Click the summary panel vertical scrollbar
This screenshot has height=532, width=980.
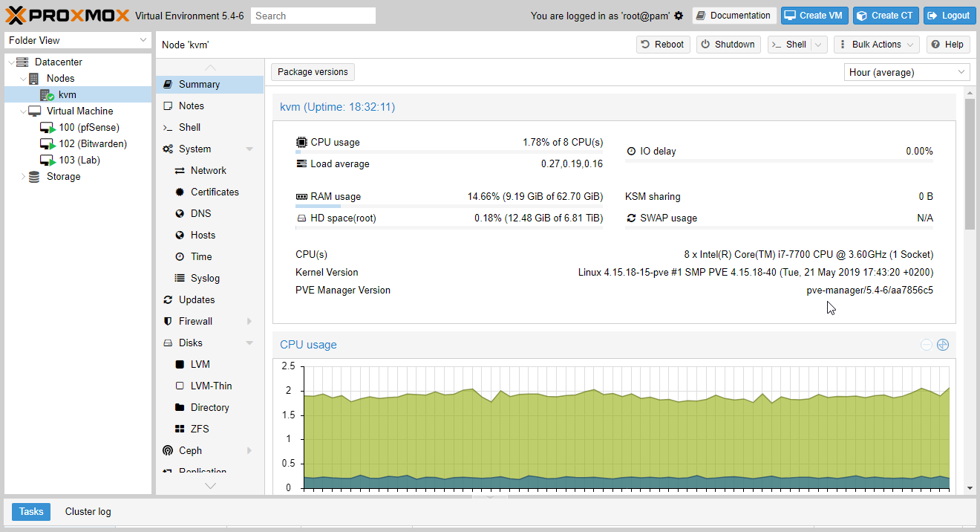point(970,163)
